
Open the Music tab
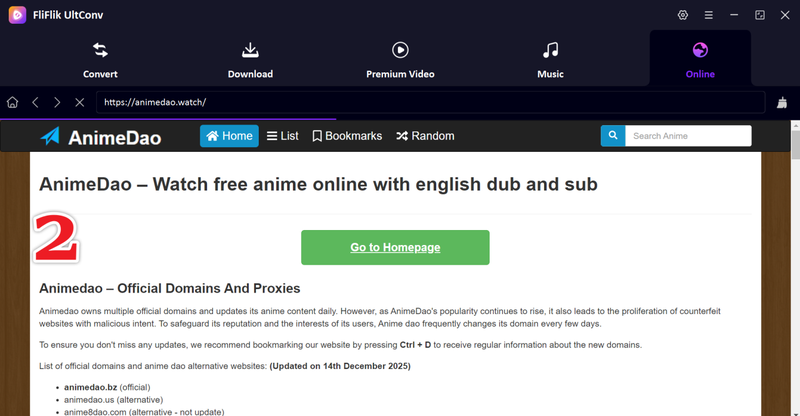point(550,60)
